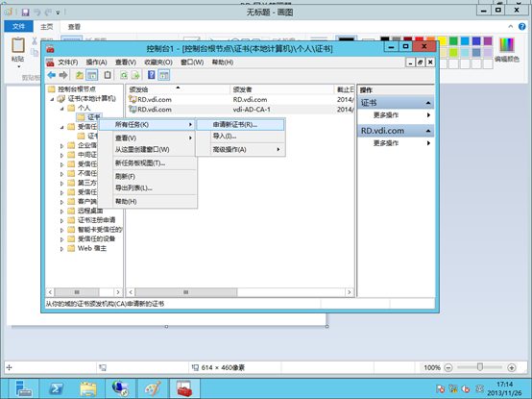This screenshot has width=532, height=399.
Task: Go up one level with folder-up icon
Action: pos(80,75)
